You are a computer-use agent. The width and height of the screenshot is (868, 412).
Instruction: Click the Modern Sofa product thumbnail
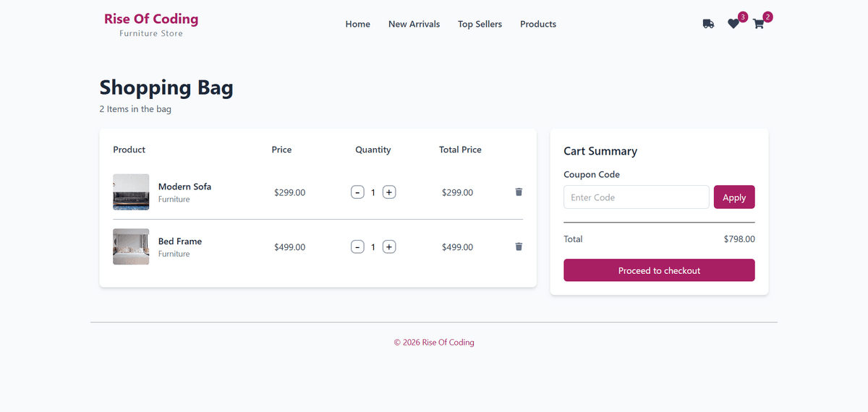point(131,192)
